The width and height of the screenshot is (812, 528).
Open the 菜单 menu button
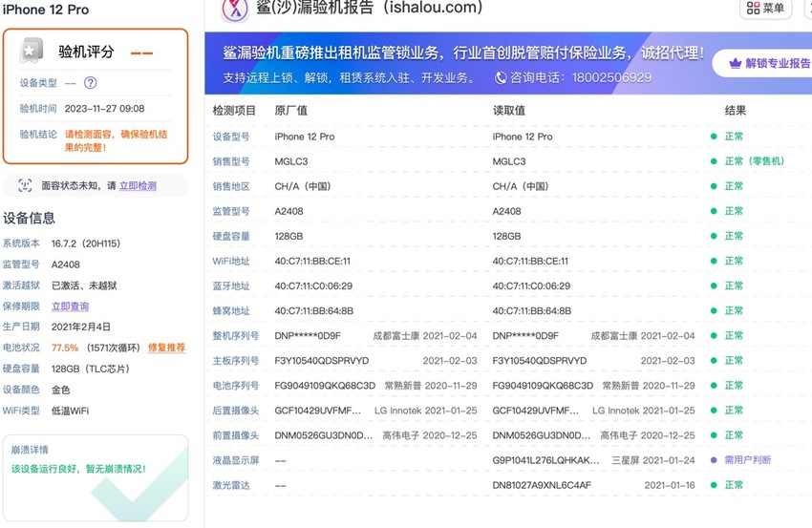click(765, 8)
